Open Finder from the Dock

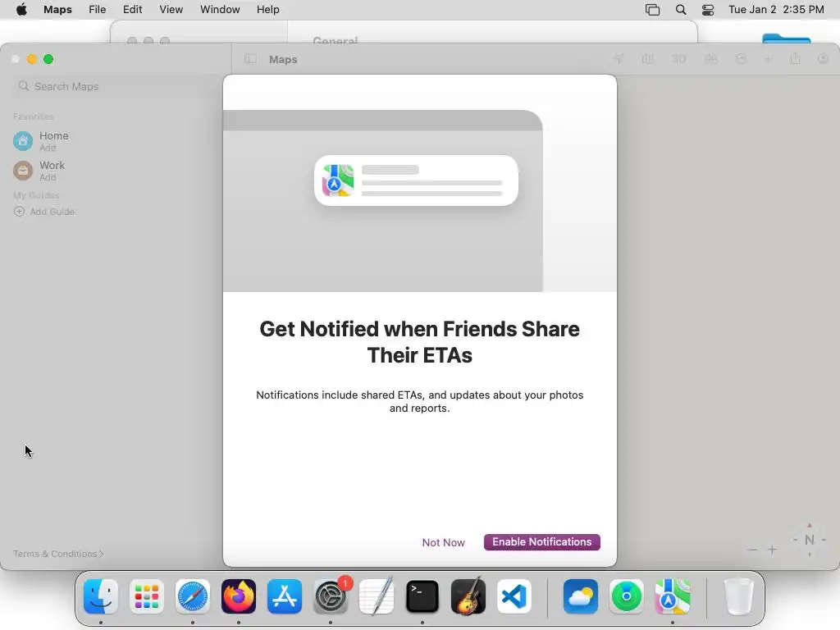(101, 596)
